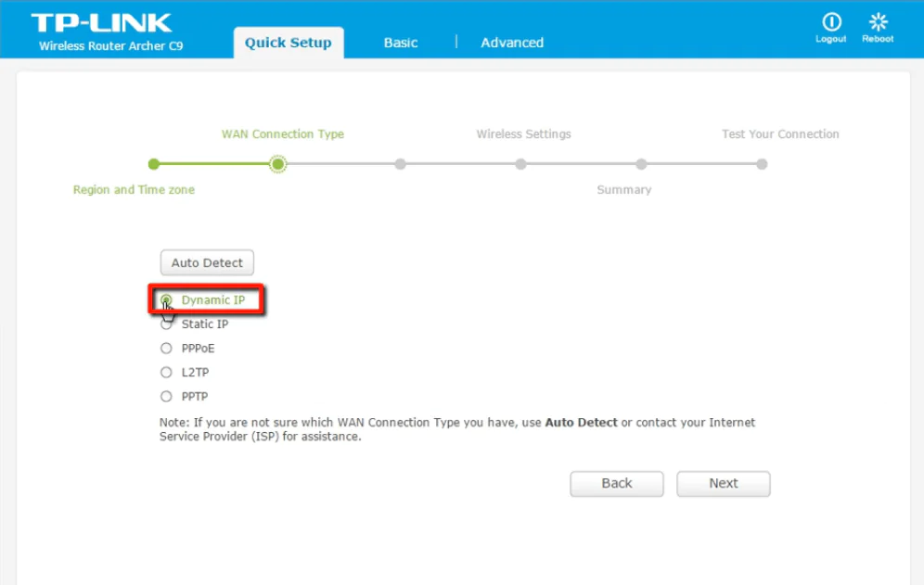Viewport: 924px width, 585px height.
Task: Click the Back button
Action: [x=616, y=483]
